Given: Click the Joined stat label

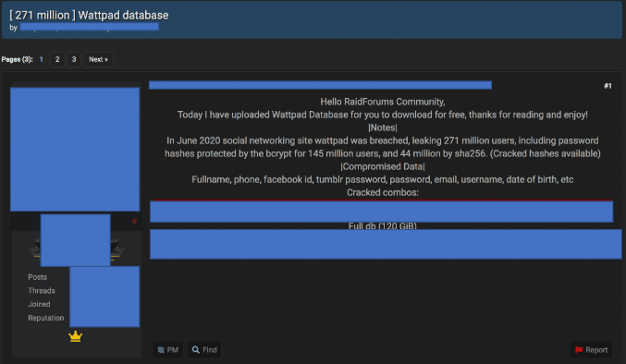Looking at the screenshot, I should click(x=39, y=304).
